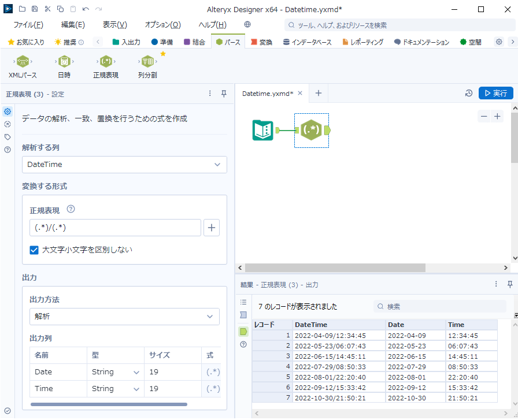Pin the 正規表現 configuration panel
The height and width of the screenshot is (420, 518).
pyautogui.click(x=224, y=94)
